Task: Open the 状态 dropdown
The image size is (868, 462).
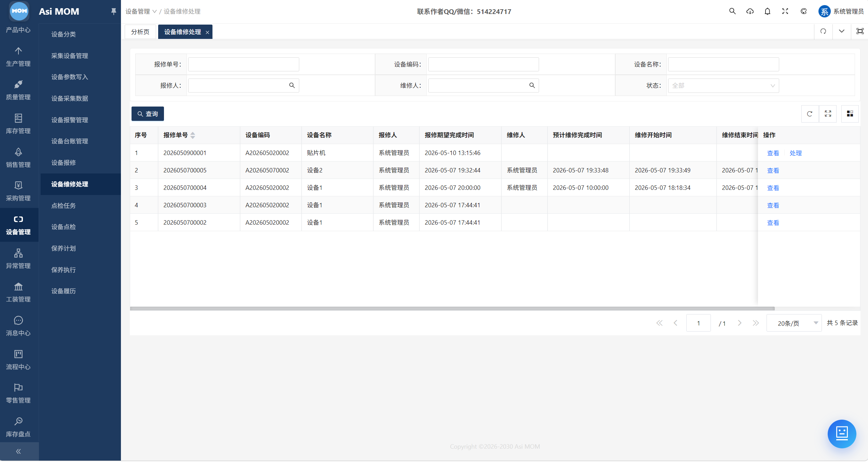Action: [x=723, y=86]
